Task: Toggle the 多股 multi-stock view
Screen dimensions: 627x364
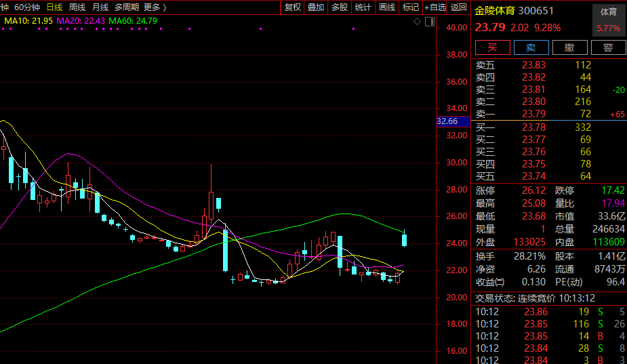Action: 340,7
